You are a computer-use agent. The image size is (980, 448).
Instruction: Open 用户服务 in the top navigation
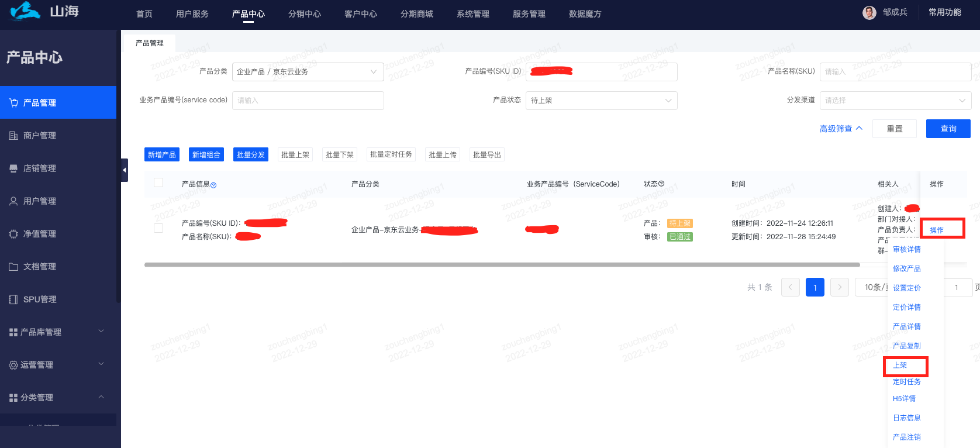192,14
